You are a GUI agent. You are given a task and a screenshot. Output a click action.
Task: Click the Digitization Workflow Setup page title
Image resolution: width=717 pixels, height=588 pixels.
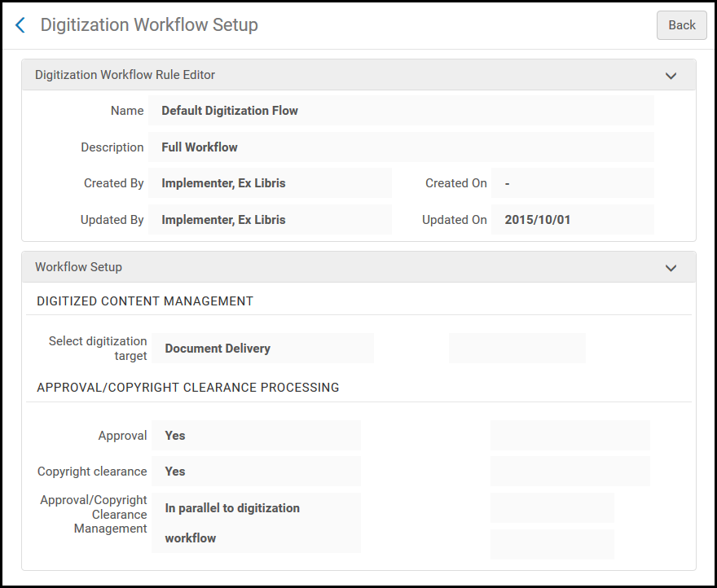(x=149, y=24)
